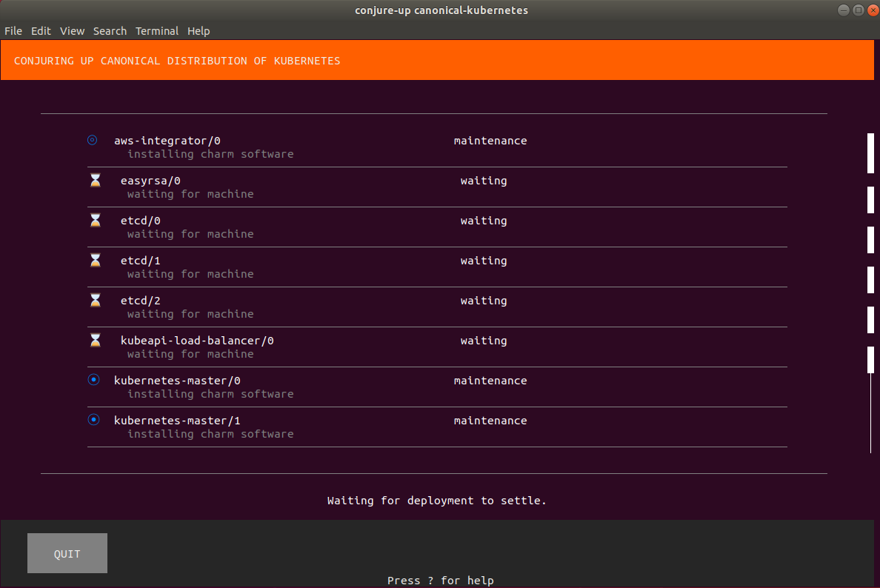This screenshot has width=880, height=588.
Task: Select the kubernetes-master/0 unit name
Action: [177, 381]
